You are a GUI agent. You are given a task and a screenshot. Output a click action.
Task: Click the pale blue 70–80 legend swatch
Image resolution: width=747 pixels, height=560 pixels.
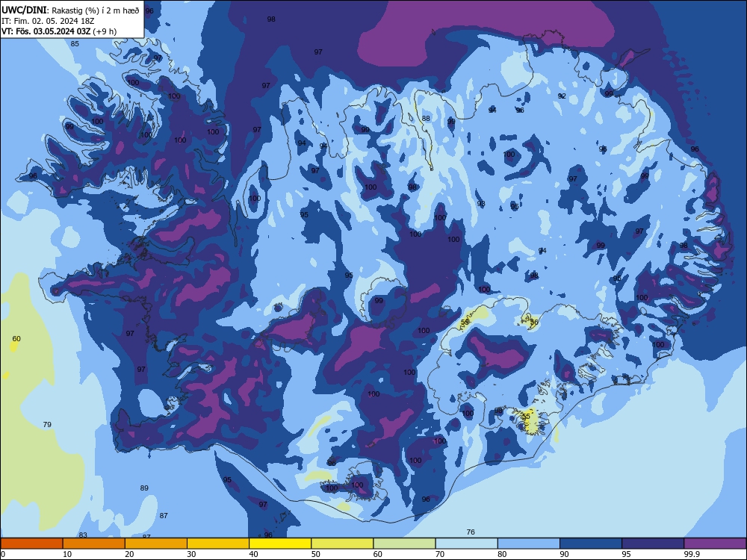[466, 544]
